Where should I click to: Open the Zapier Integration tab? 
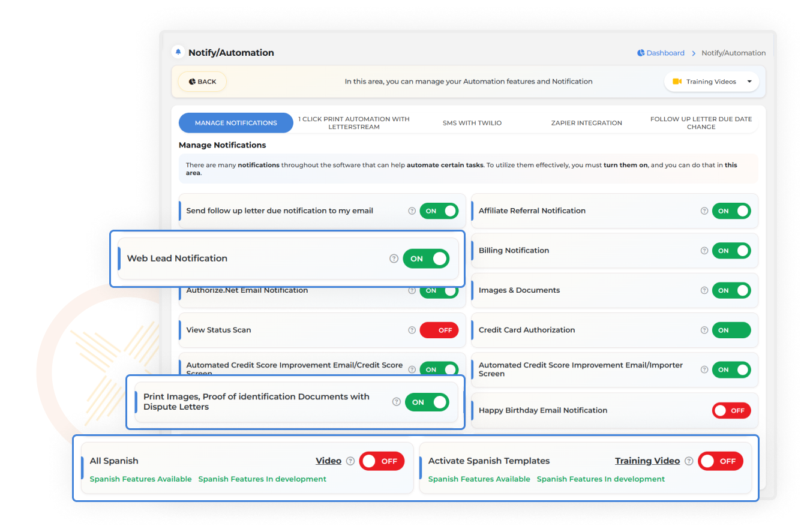(x=586, y=123)
